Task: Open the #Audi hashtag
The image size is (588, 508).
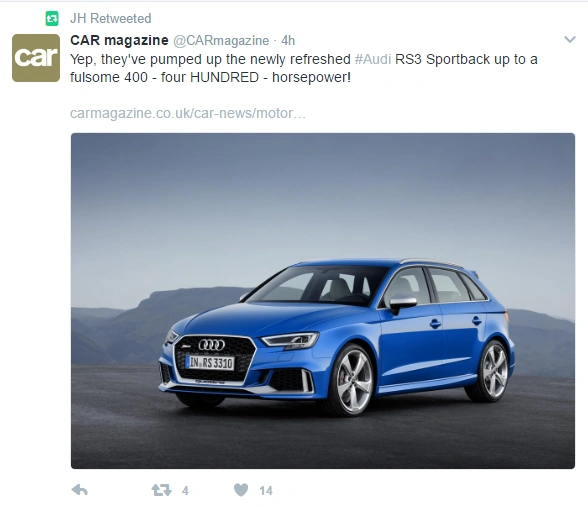Action: tap(373, 59)
